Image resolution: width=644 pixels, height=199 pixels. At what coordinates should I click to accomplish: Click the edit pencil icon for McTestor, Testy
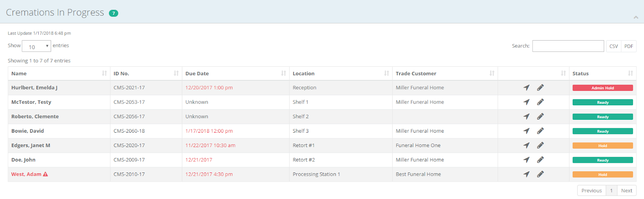coord(540,102)
